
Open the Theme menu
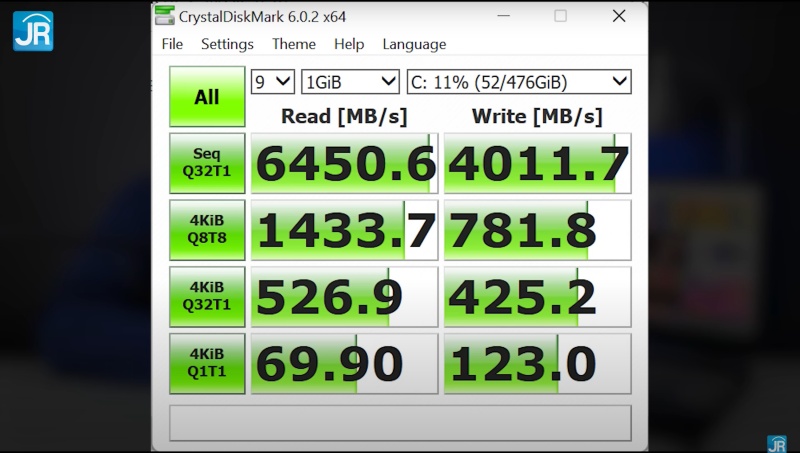(x=293, y=44)
